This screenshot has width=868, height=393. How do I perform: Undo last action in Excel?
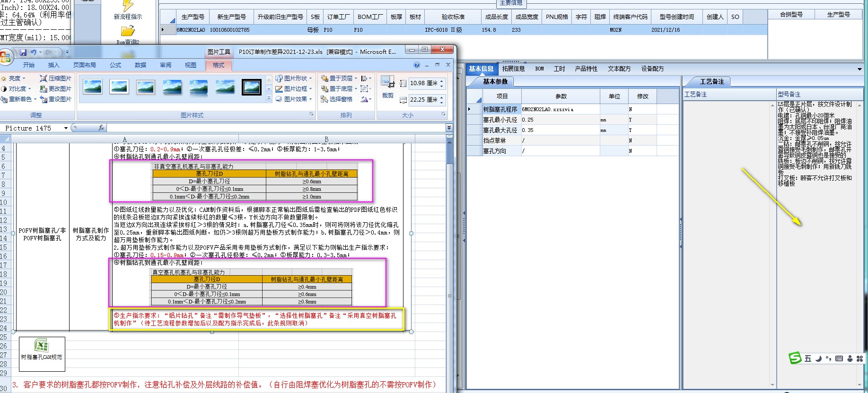coord(34,52)
